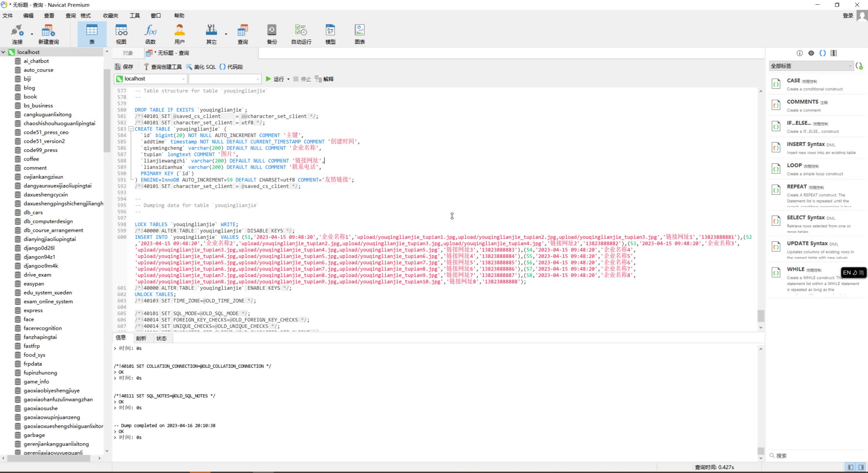The image size is (868, 473).
Task: Open the 全部标签 snippet filter dropdown
Action: (850, 66)
